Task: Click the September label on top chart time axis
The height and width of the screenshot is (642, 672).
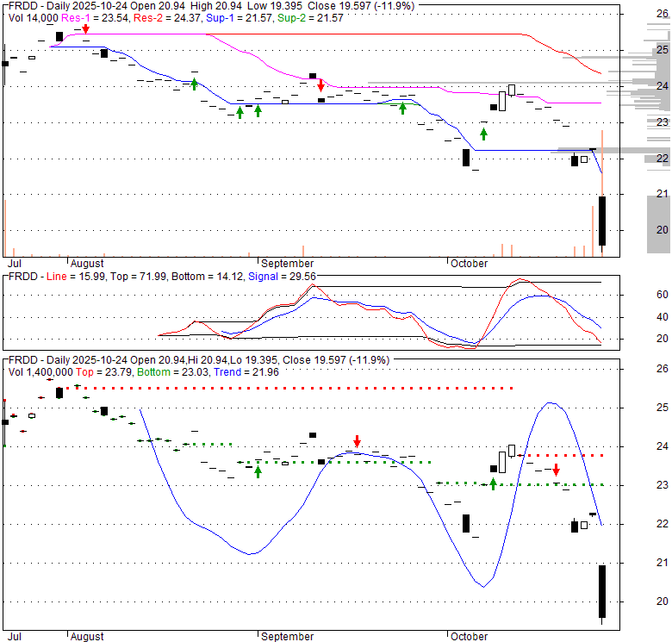Action: click(x=287, y=263)
